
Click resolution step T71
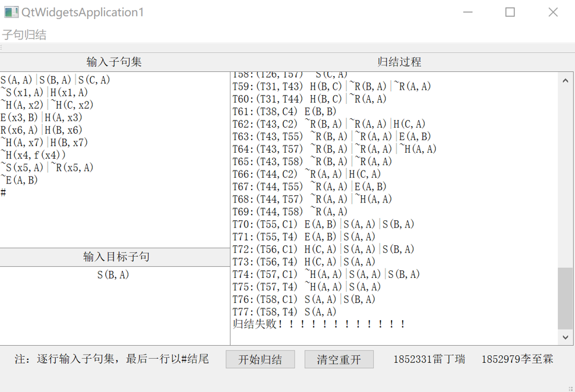pyautogui.click(x=304, y=236)
